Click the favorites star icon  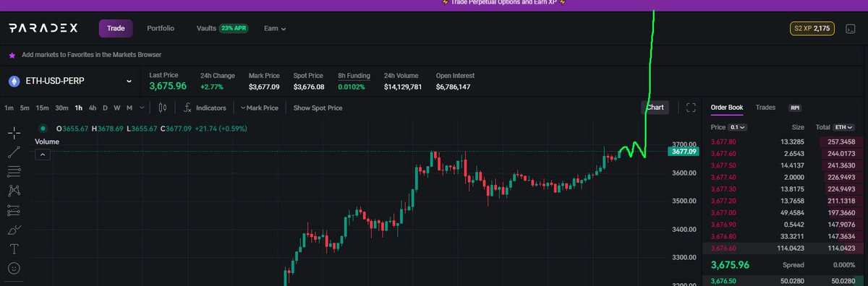click(12, 55)
